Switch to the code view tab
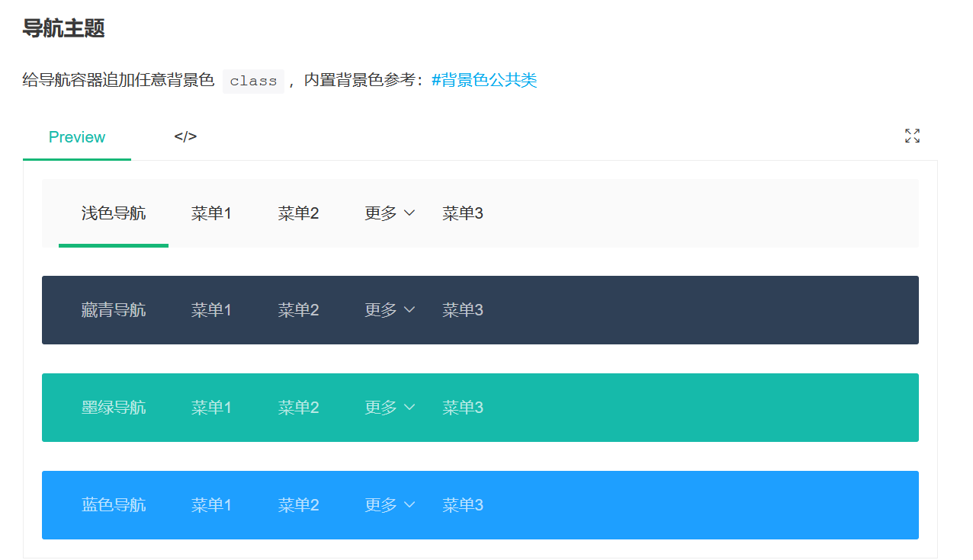 coord(185,137)
